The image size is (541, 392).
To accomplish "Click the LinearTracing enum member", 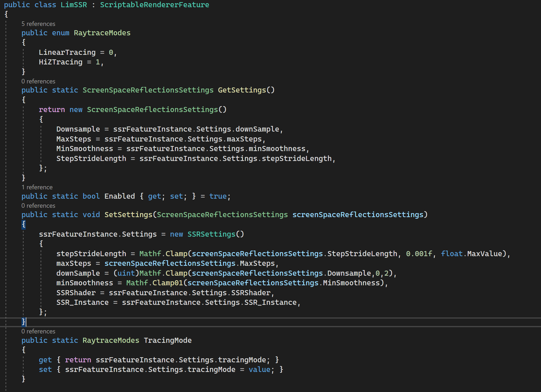I will [67, 52].
